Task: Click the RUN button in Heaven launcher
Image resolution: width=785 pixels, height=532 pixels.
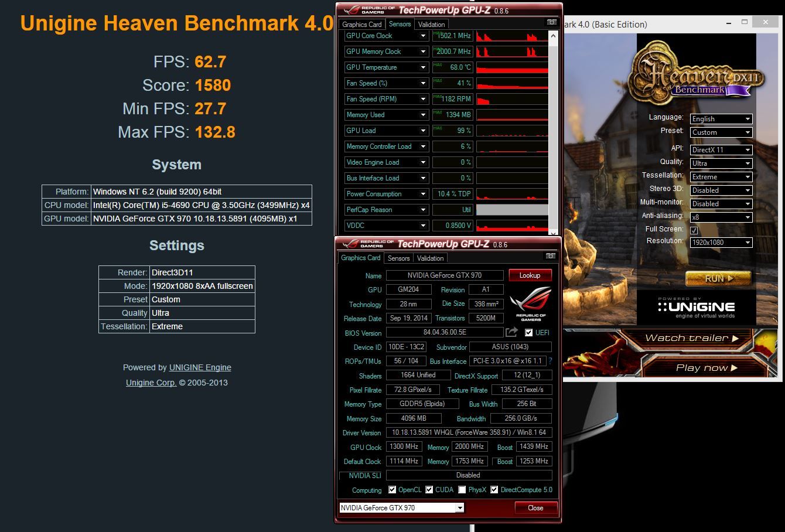Action: click(718, 278)
